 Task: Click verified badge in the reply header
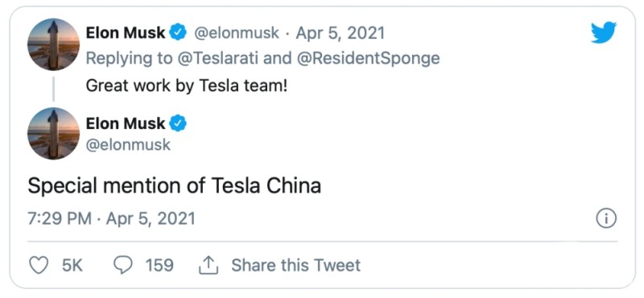tap(178, 32)
